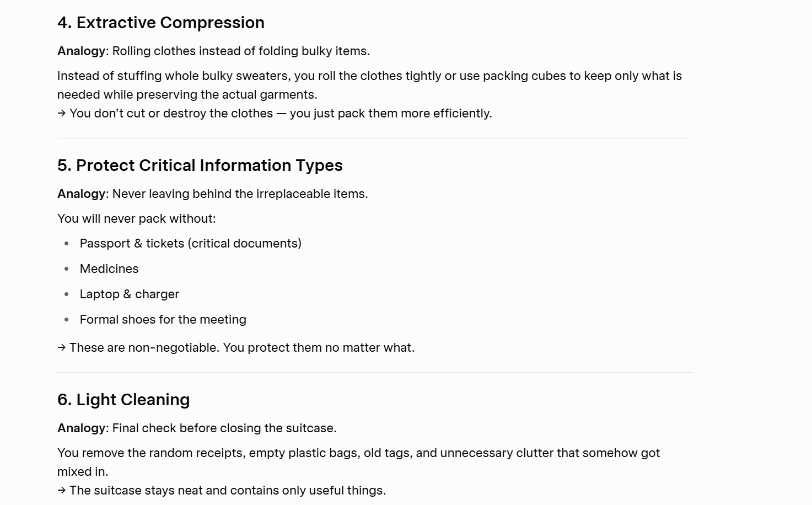Viewport: 812px width, 505px height.
Task: Click the paragraph about removing random receipts
Action: tap(358, 462)
